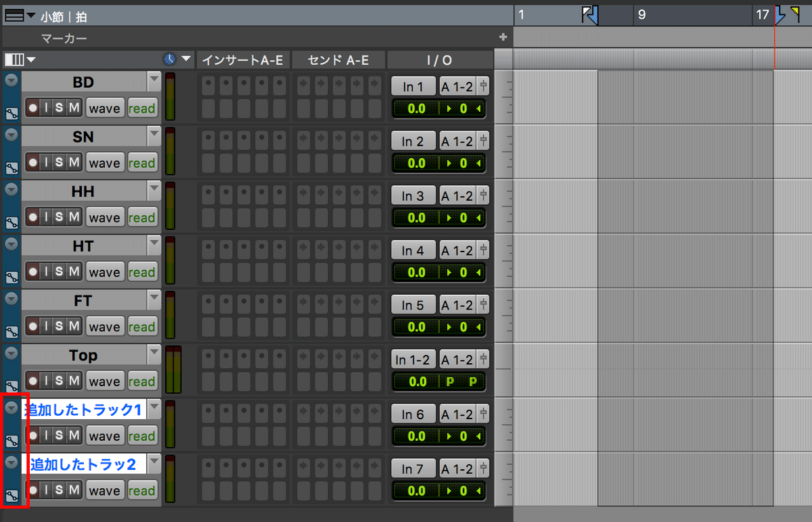Screen dimensions: 812x522
Task: Click the Top track elastic audio icon
Action: (x=11, y=387)
